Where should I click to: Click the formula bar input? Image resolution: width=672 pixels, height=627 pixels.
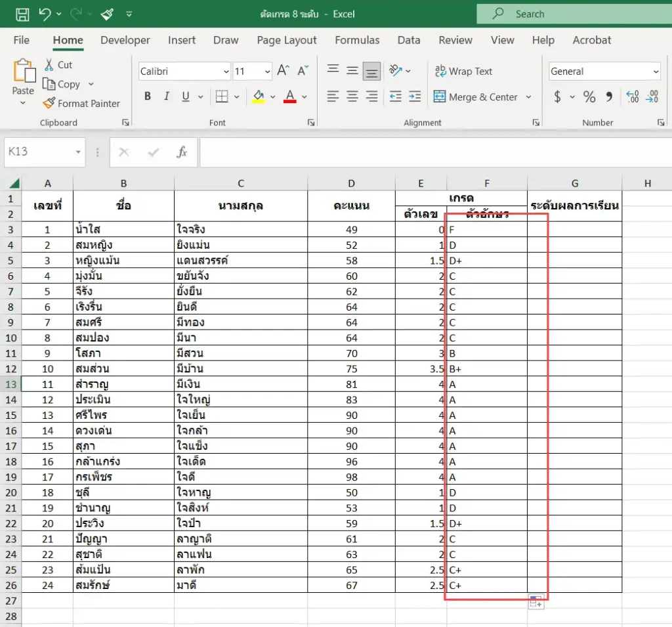[436, 152]
